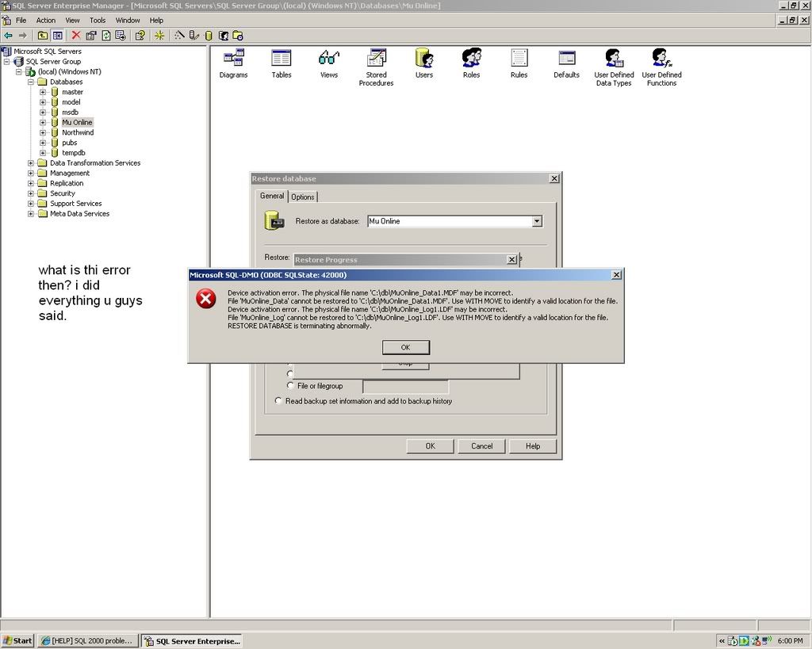812x649 pixels.
Task: Select the File or filegroup radio option
Action: pos(291,386)
